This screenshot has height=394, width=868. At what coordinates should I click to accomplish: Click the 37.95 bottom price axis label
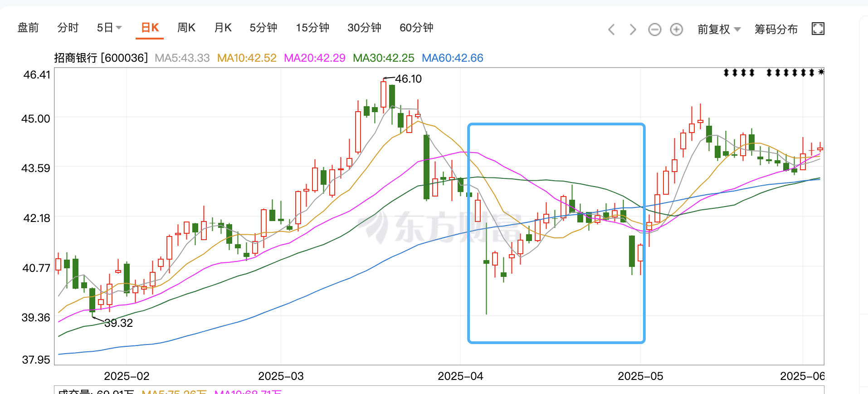tap(36, 360)
